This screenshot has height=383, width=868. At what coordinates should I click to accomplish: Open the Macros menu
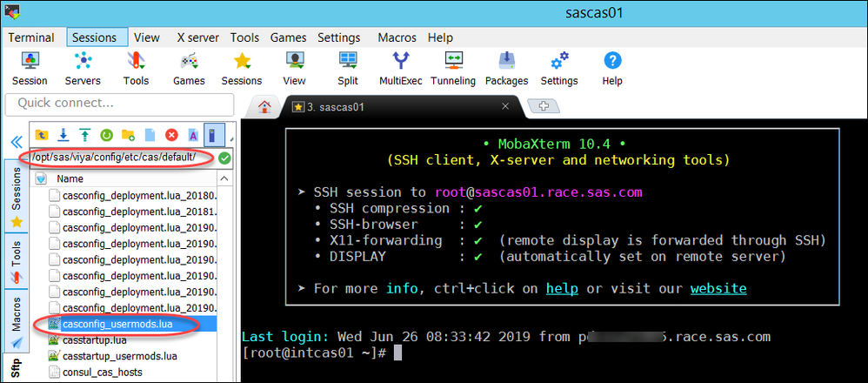(397, 37)
